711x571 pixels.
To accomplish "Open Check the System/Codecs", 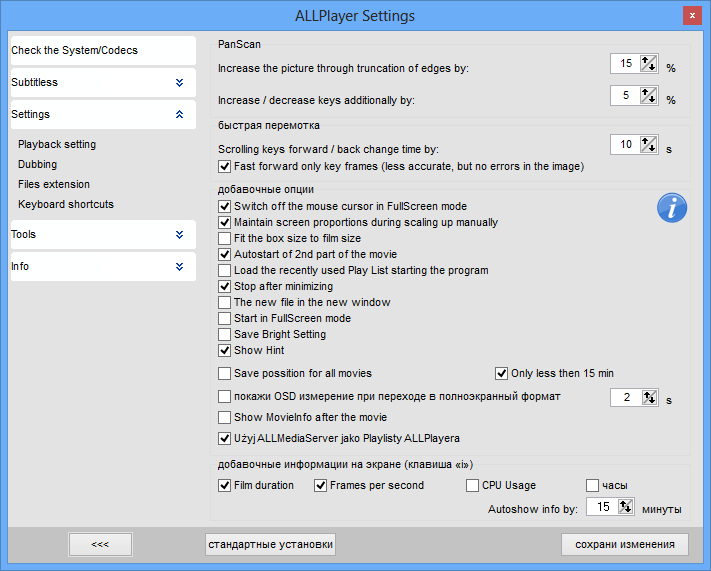I will [x=103, y=50].
